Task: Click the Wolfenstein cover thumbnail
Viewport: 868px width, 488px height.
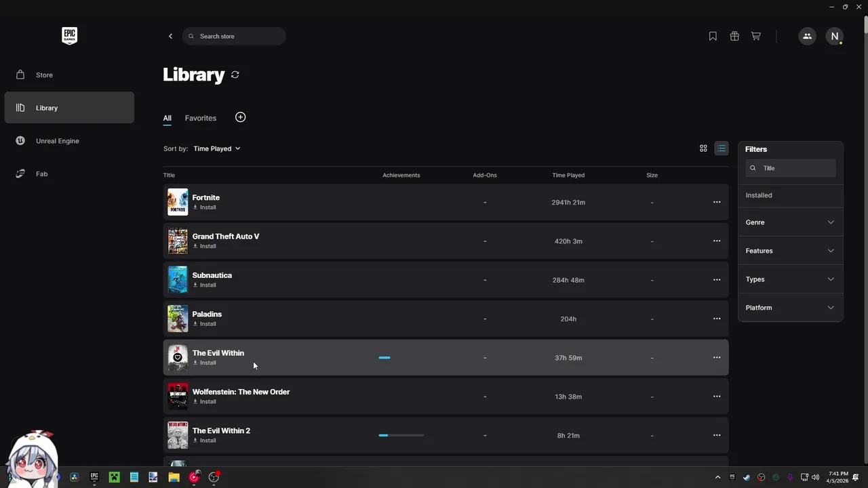Action: coord(178,396)
